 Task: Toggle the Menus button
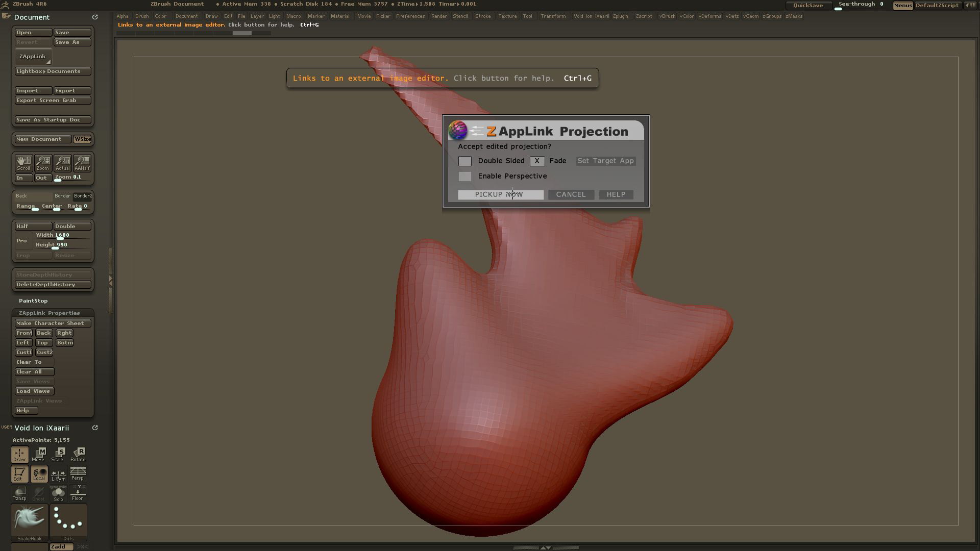point(902,5)
